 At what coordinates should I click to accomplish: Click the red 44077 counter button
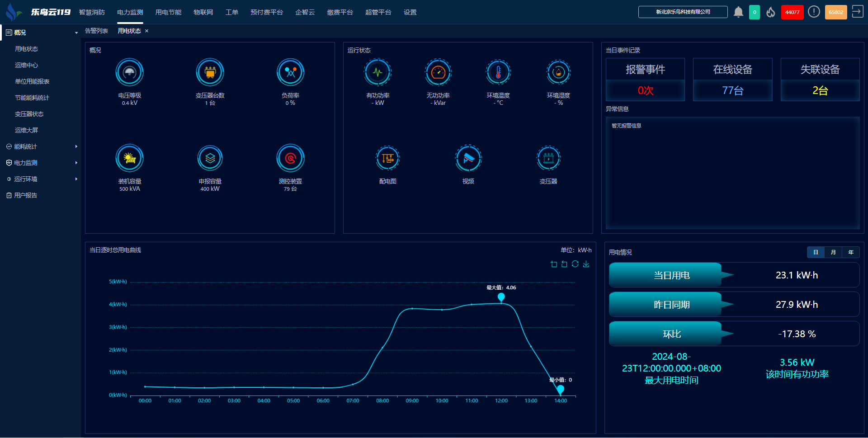coord(792,12)
